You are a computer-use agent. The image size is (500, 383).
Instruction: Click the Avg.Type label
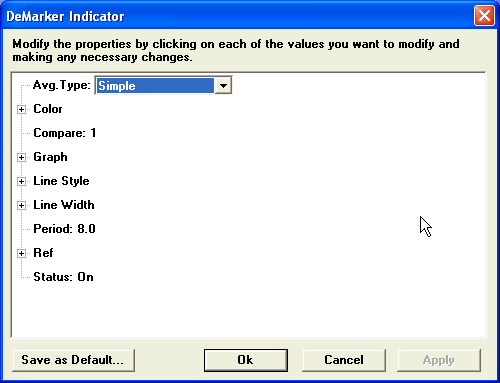point(62,85)
